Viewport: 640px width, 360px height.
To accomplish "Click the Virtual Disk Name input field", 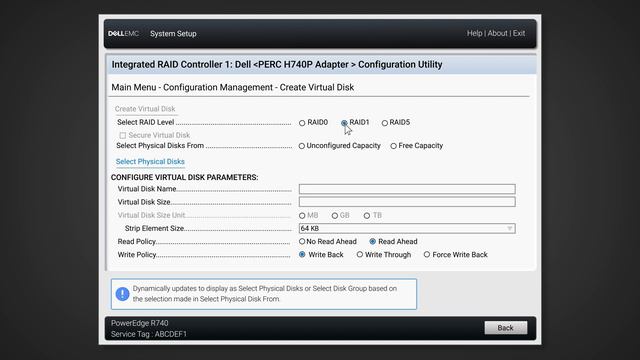I will [407, 189].
